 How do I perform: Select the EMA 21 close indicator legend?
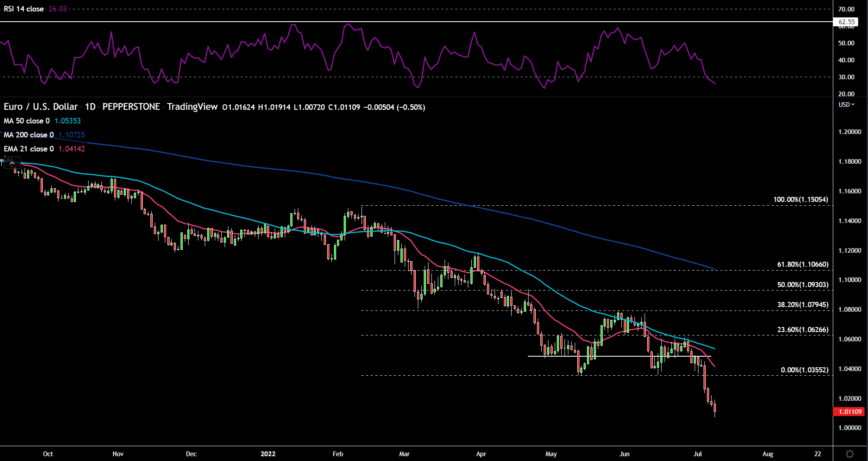(28, 149)
